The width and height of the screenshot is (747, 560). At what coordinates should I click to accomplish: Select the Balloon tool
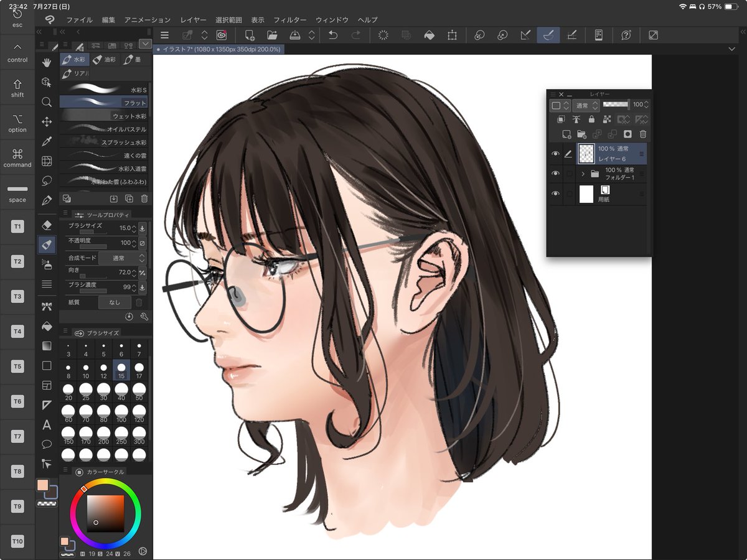(47, 444)
